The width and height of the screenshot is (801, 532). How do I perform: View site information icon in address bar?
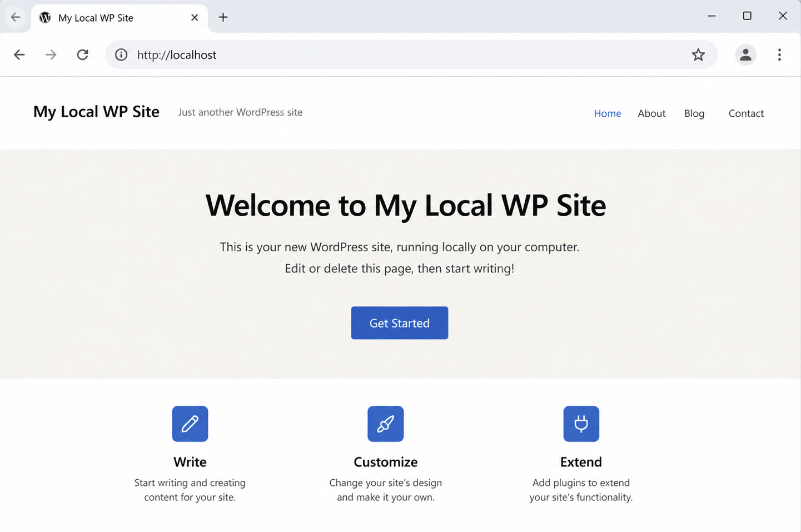point(121,54)
